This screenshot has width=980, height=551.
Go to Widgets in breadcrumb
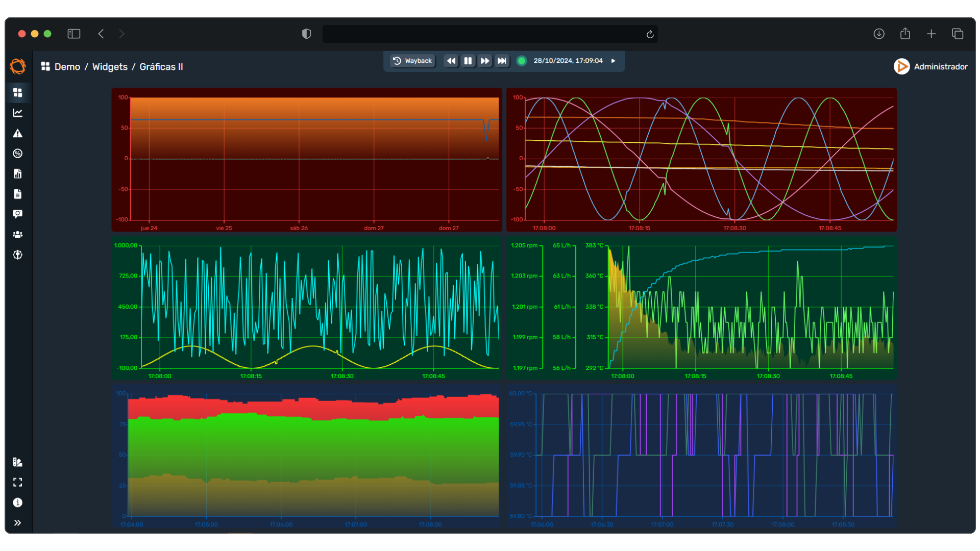click(x=110, y=67)
